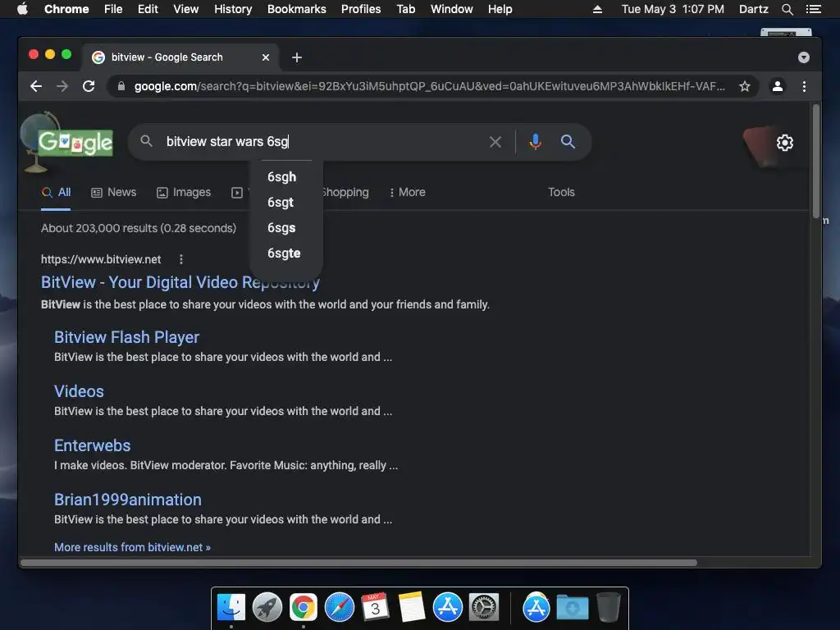Open the Window menu

point(452,9)
